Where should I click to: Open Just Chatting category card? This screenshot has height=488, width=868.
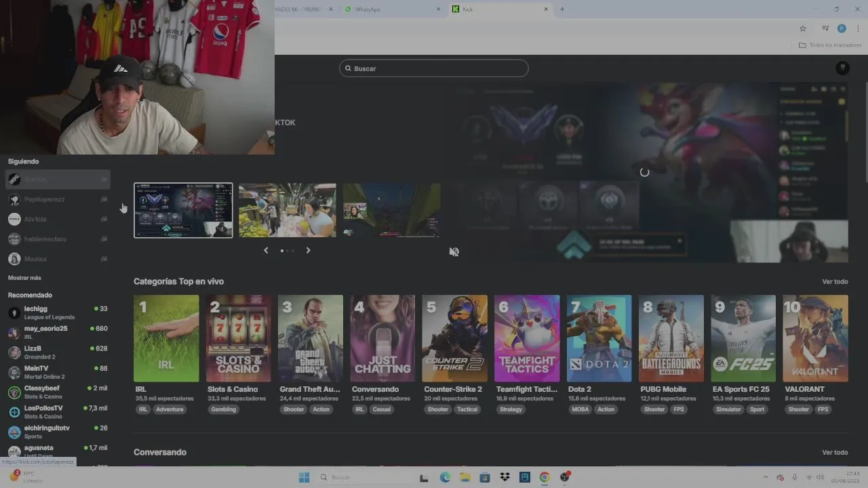[x=382, y=338]
